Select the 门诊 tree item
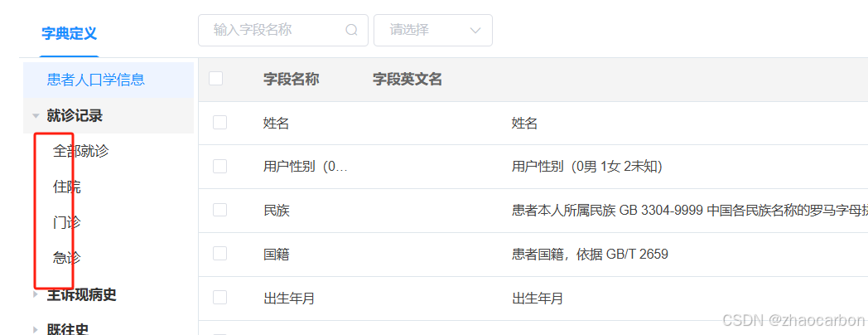The image size is (868, 335). (67, 222)
